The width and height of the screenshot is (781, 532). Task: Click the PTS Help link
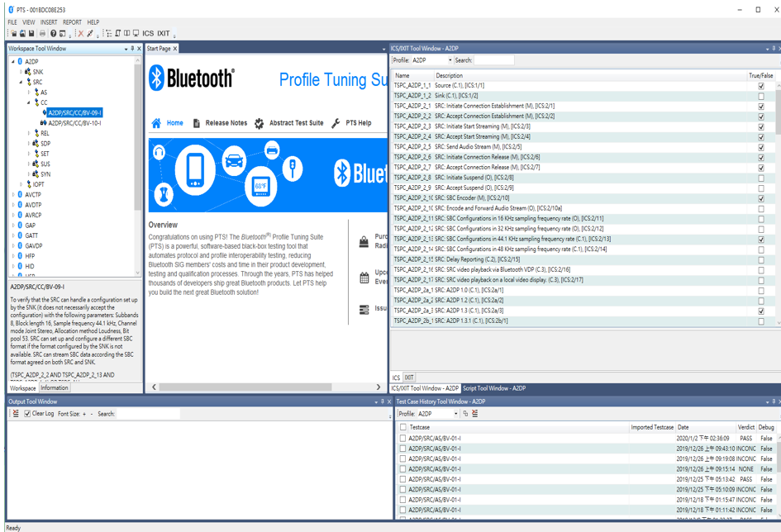pos(359,123)
